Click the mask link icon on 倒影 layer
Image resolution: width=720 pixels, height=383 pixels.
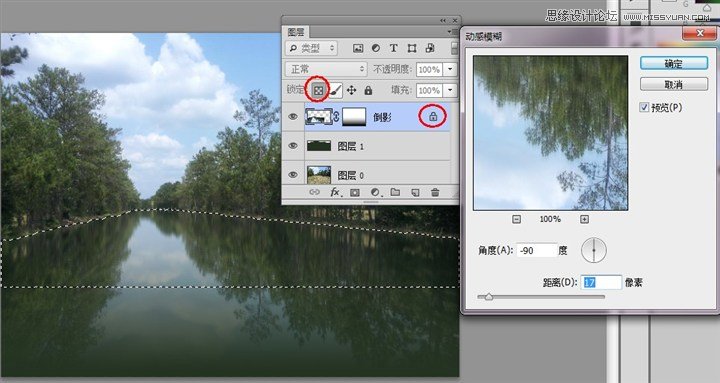coord(336,117)
